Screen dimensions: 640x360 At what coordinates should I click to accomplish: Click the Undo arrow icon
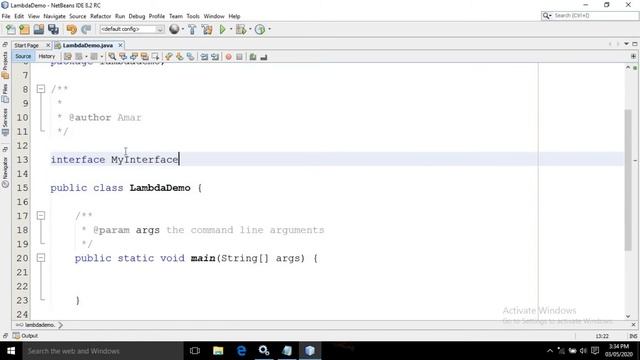click(x=71, y=29)
